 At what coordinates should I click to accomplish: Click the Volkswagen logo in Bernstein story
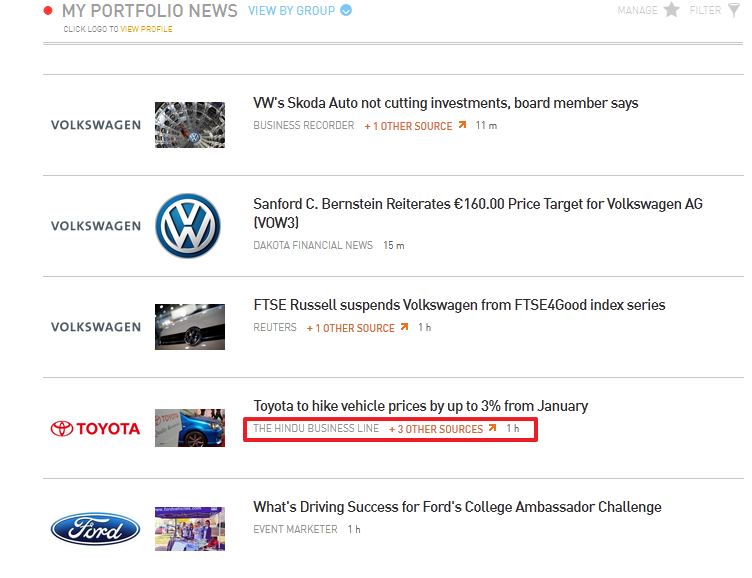96,226
